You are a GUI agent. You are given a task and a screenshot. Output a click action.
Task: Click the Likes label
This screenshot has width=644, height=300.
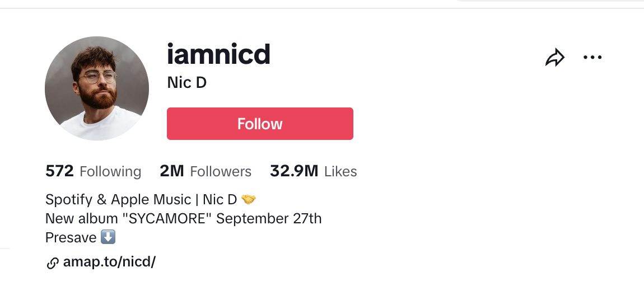340,171
